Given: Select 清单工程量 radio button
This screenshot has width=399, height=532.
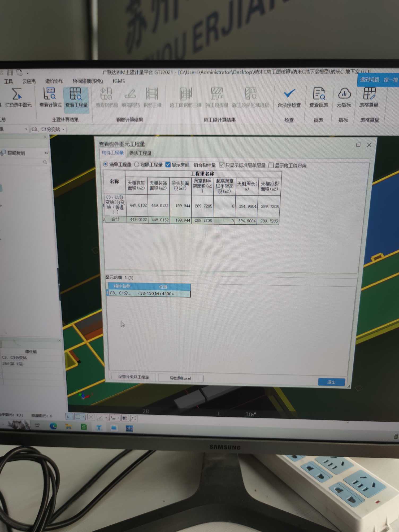Looking at the screenshot, I should (x=106, y=164).
